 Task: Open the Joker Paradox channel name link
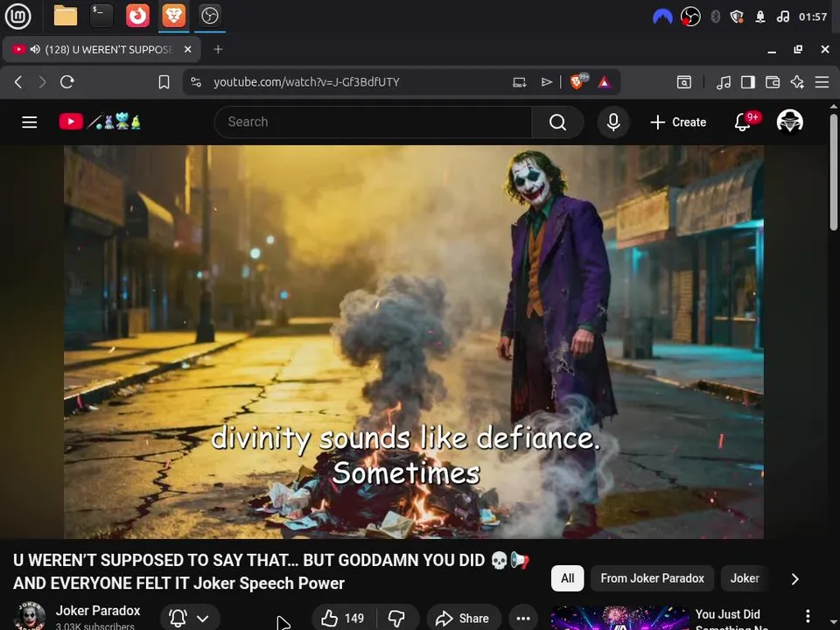97,610
